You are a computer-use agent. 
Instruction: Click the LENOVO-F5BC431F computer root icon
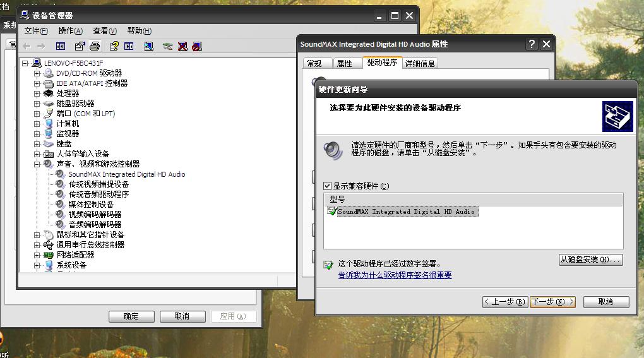(37, 63)
